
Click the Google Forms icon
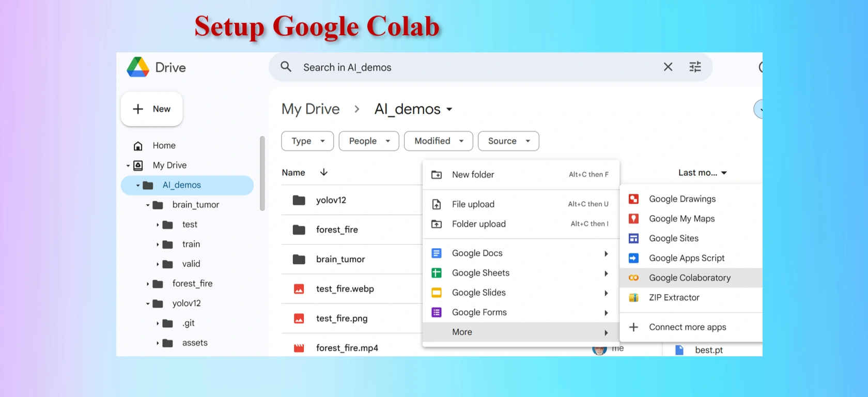click(437, 312)
